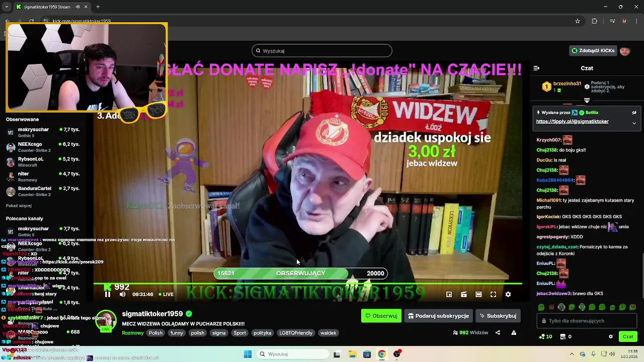Select the LGBTQFriendly tag
The height and width of the screenshot is (362, 644).
(x=296, y=333)
